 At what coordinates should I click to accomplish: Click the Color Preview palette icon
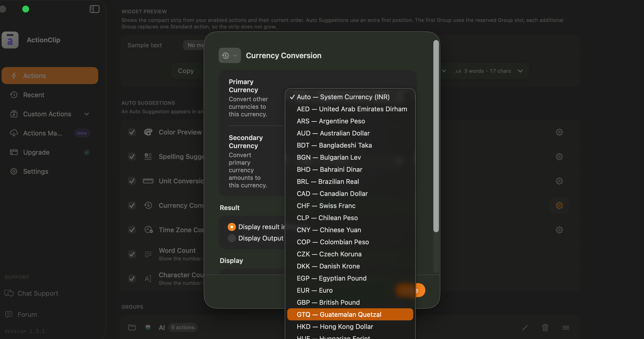click(x=148, y=132)
